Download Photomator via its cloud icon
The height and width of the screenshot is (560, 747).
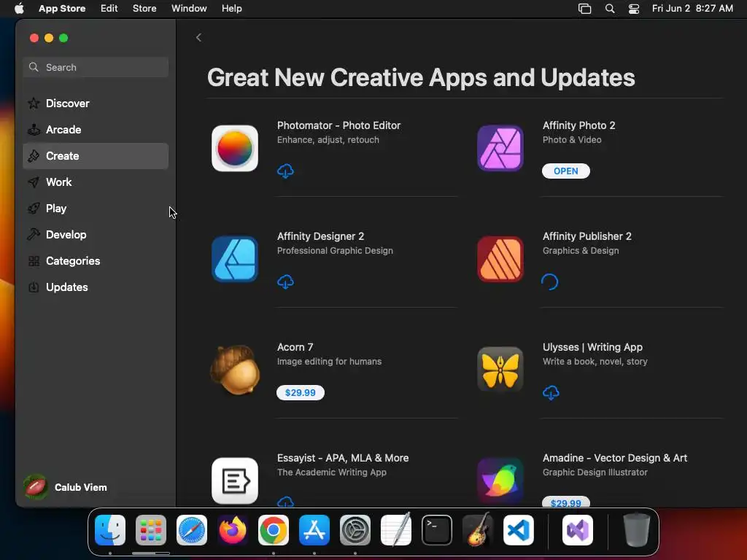[285, 171]
